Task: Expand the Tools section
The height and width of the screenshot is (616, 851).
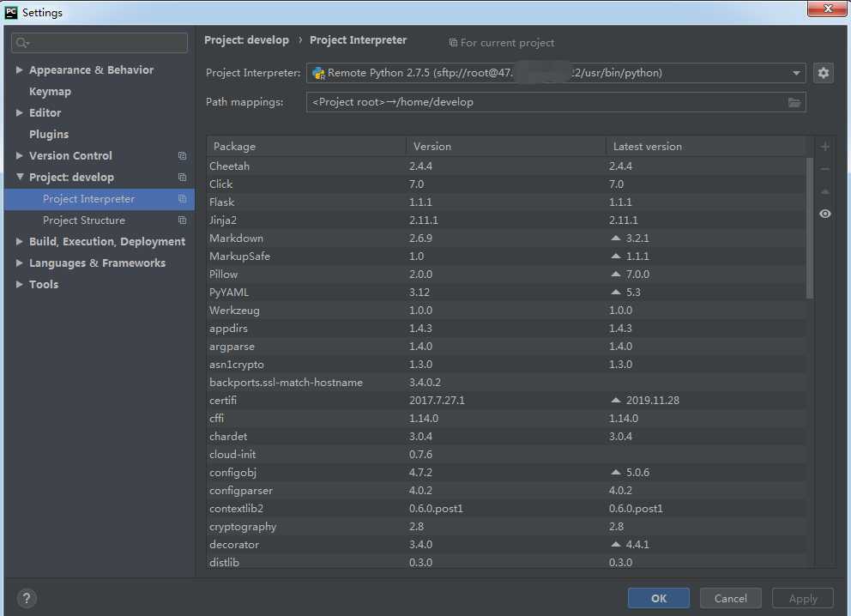Action: [20, 284]
